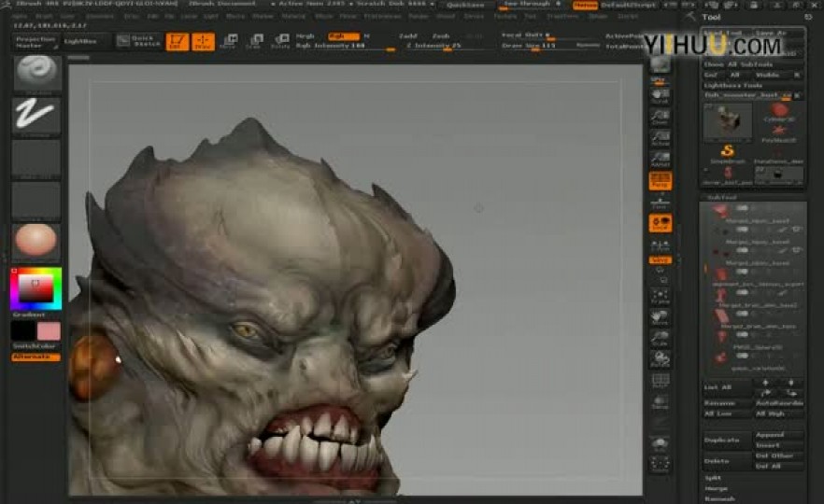This screenshot has height=504, width=824.
Task: Click the Zoom canvas icon
Action: 660,117
